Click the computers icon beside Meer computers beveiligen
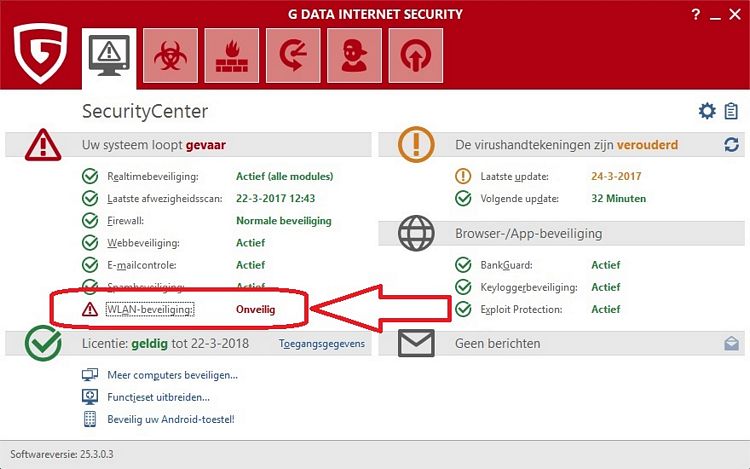This screenshot has width=750, height=469. pyautogui.click(x=90, y=375)
